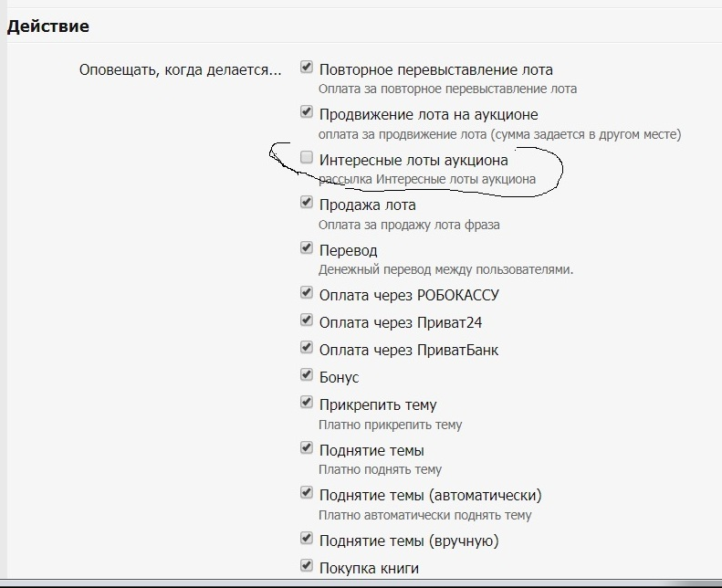The image size is (722, 588).
Task: Uncheck 'Поднятие темы (автоматически)' checkbox
Action: (x=306, y=493)
